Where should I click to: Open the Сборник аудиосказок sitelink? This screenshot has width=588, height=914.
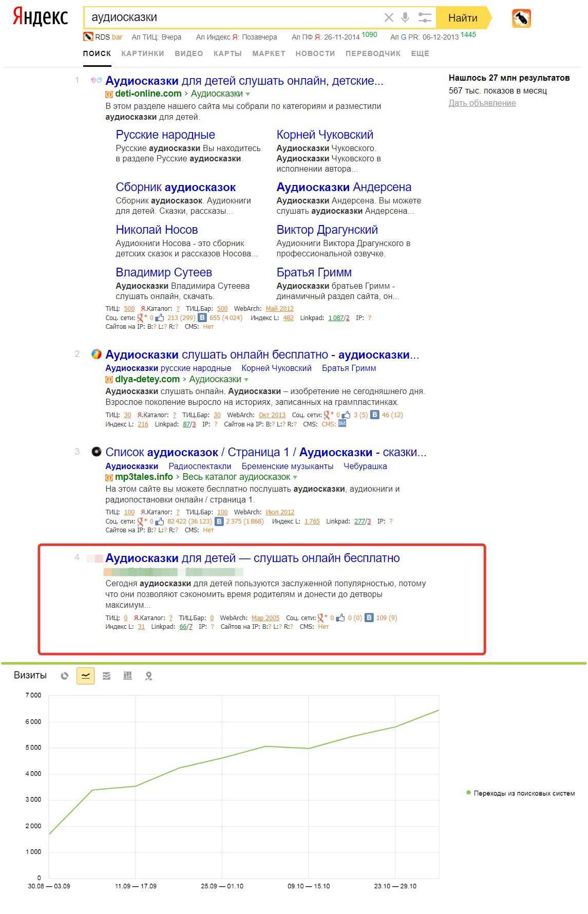click(x=176, y=187)
